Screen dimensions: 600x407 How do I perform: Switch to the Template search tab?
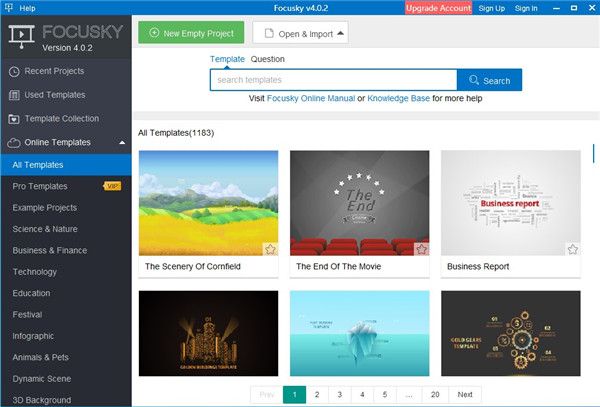(x=227, y=59)
